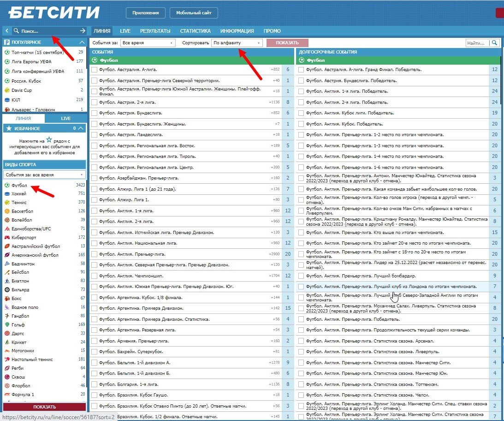The height and width of the screenshot is (421, 504).
Task: Collapse the Популярное section chevron
Action: 82,42
